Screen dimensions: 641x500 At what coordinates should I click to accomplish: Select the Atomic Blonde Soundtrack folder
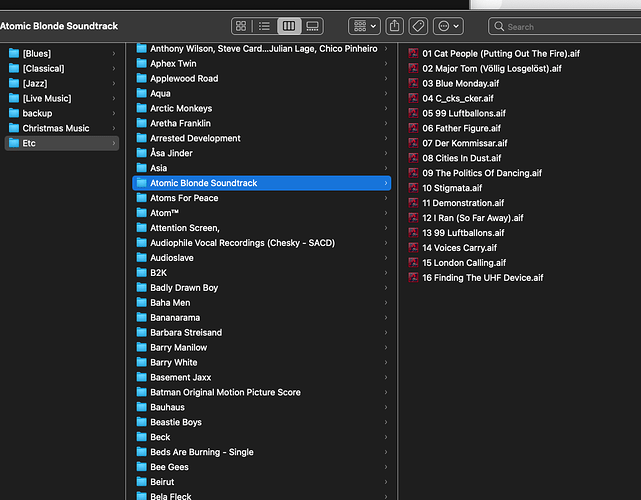(x=262, y=183)
